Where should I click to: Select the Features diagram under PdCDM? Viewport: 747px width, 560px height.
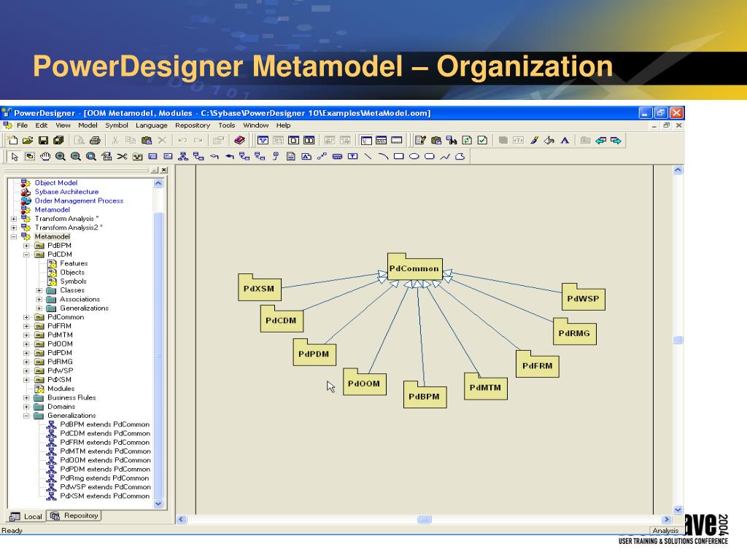point(74,264)
